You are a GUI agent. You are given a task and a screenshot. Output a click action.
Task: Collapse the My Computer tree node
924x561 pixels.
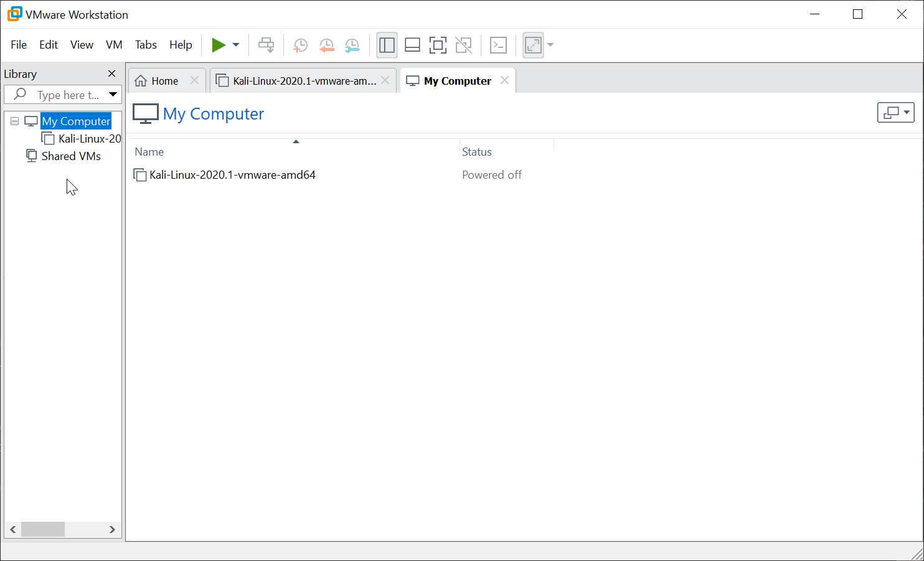tap(14, 121)
